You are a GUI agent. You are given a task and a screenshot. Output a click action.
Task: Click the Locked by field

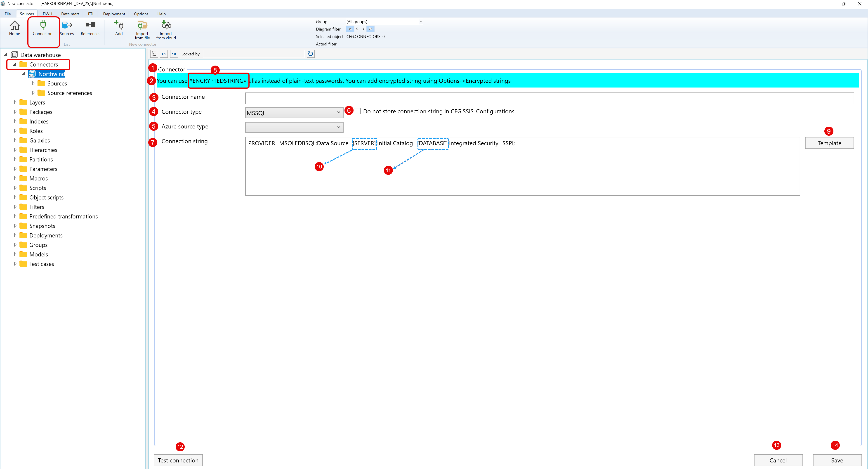point(254,54)
